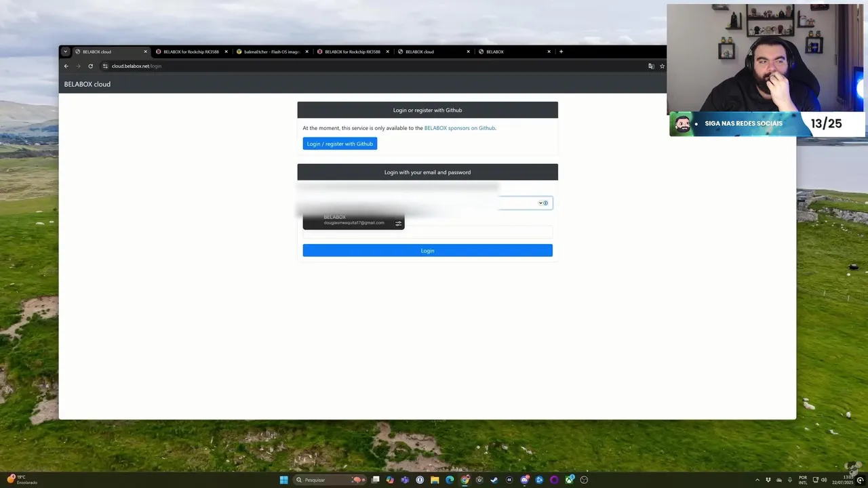
Task: Close the balenaEtcher tab
Action: pos(307,52)
